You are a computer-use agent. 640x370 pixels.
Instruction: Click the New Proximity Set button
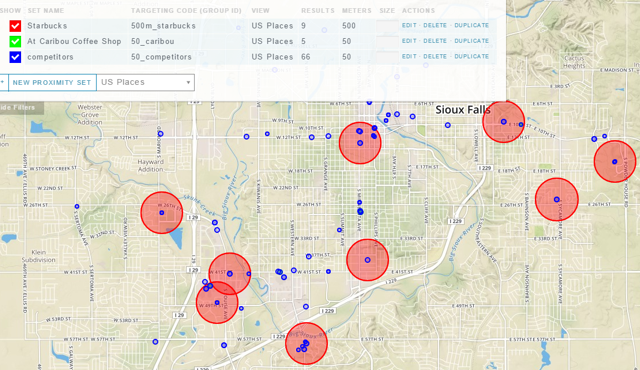pos(52,82)
